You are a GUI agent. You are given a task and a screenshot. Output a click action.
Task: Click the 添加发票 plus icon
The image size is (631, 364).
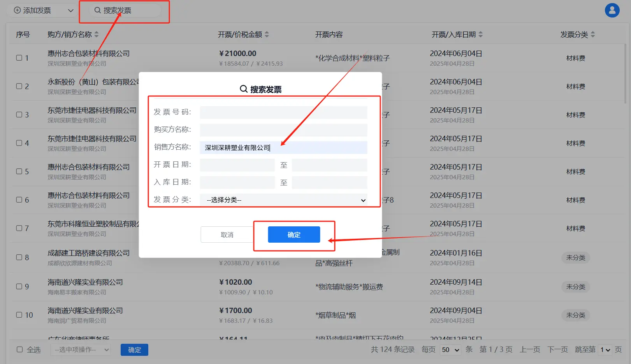coord(17,10)
